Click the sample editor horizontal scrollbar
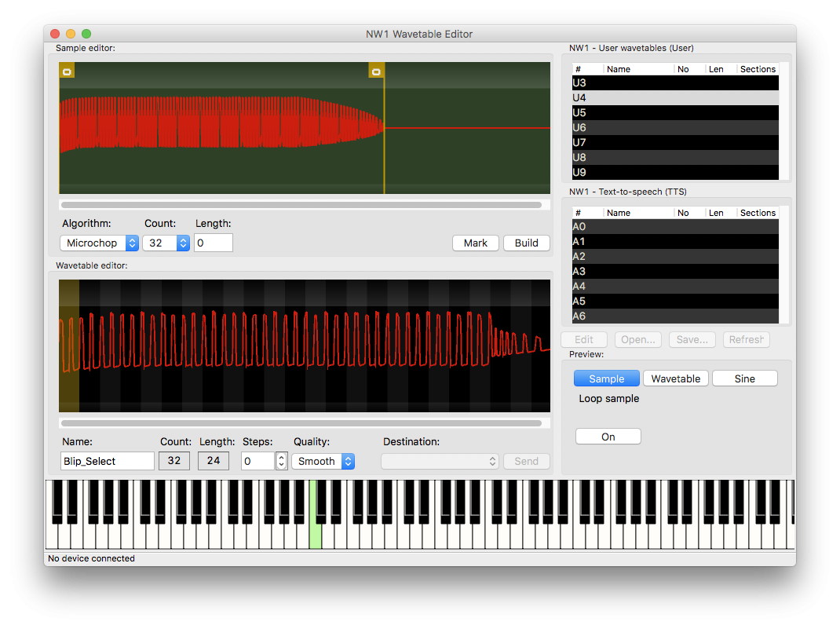Image resolution: width=840 pixels, height=629 pixels. 301,205
